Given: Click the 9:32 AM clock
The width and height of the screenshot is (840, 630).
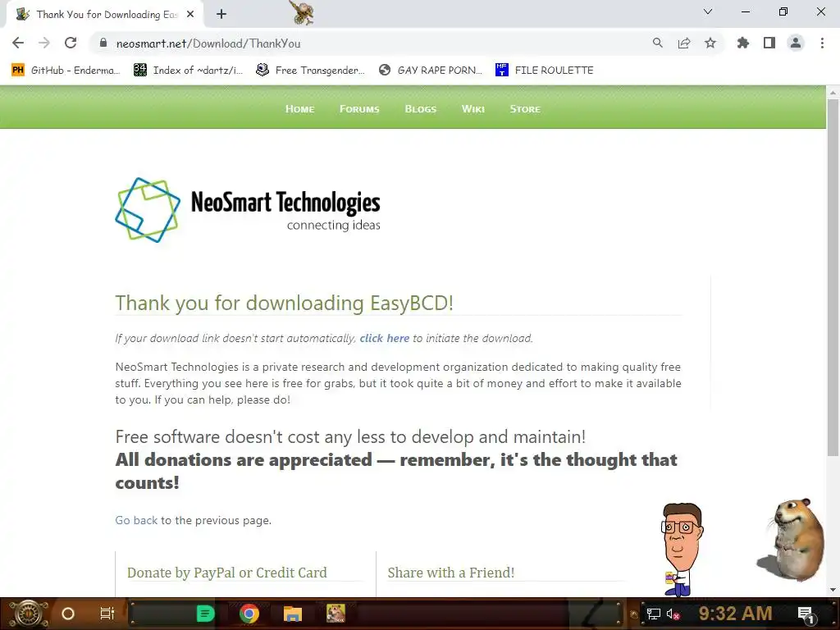Looking at the screenshot, I should coord(735,614).
